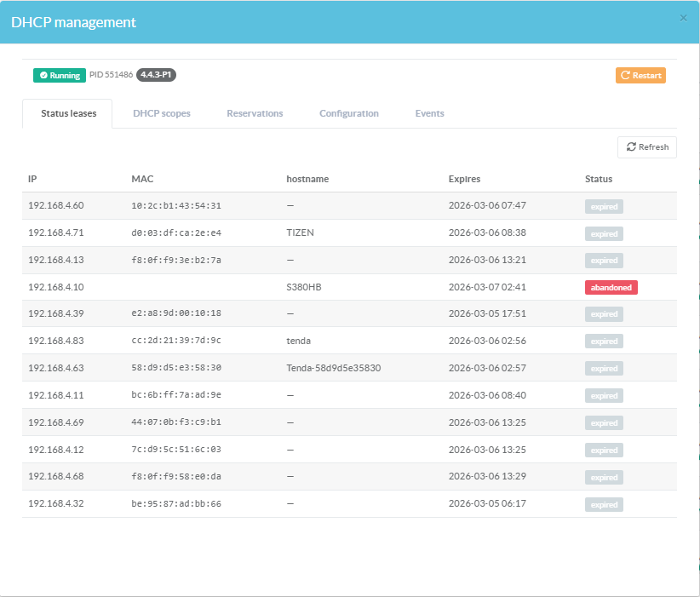The image size is (700, 597).
Task: Select the Status leases tab
Action: coord(68,113)
